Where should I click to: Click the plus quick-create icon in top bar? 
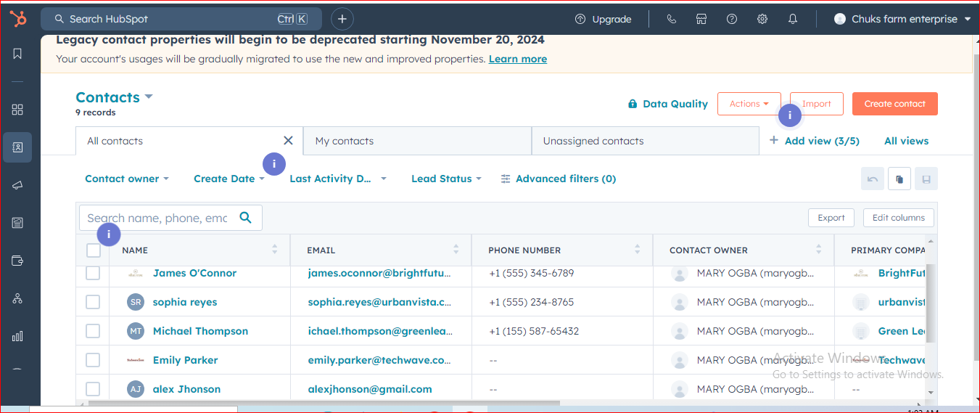click(342, 19)
